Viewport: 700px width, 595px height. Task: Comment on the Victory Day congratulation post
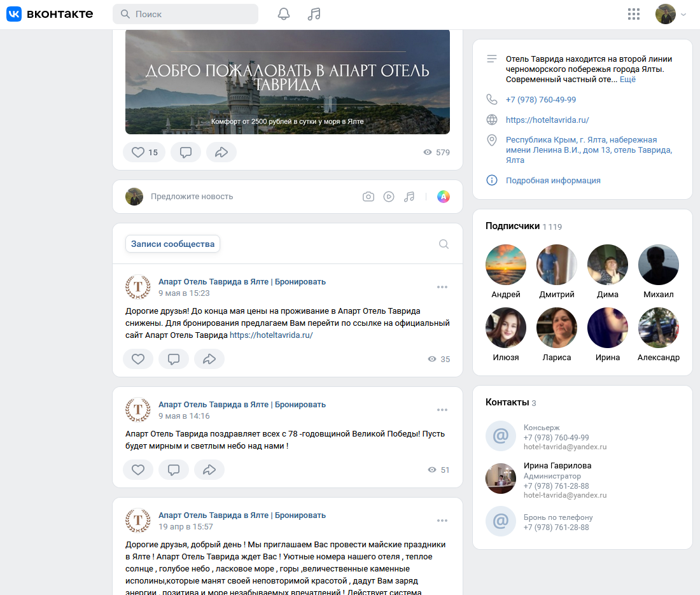174,470
